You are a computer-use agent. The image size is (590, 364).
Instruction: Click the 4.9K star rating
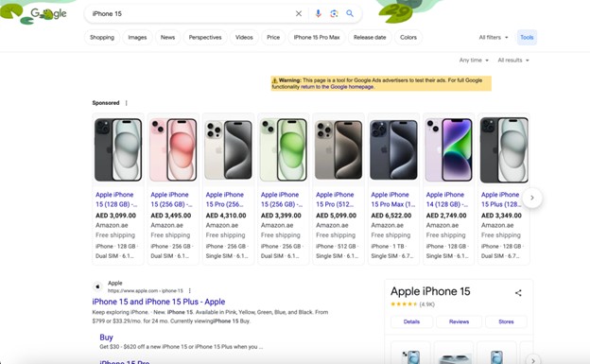pos(412,304)
